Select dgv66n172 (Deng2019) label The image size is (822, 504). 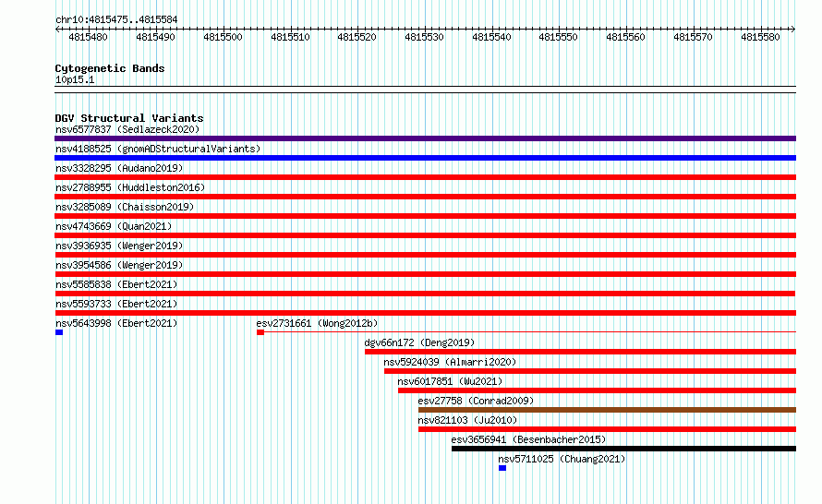pyautogui.click(x=419, y=342)
